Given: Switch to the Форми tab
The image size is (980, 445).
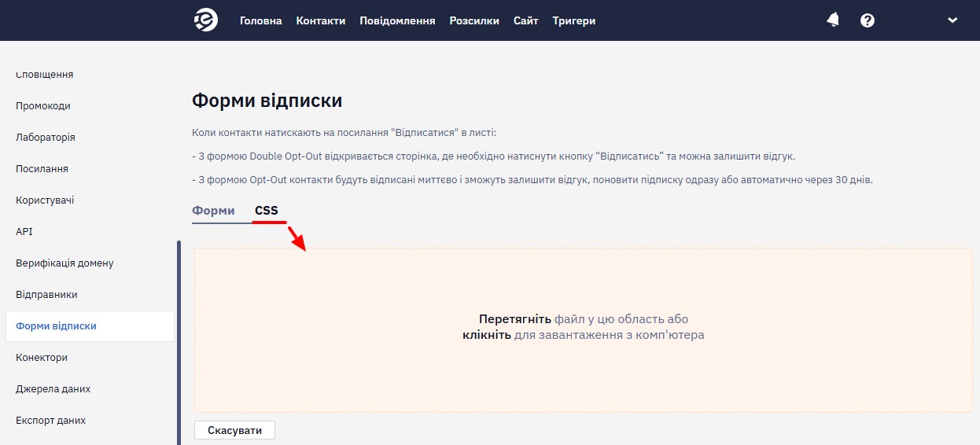Looking at the screenshot, I should pos(213,211).
